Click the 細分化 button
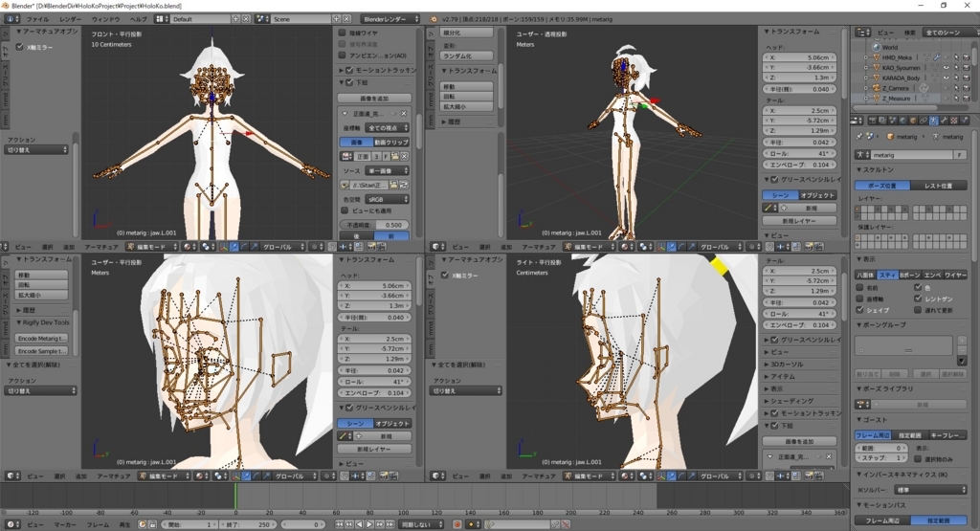The image size is (980, 531). click(467, 32)
